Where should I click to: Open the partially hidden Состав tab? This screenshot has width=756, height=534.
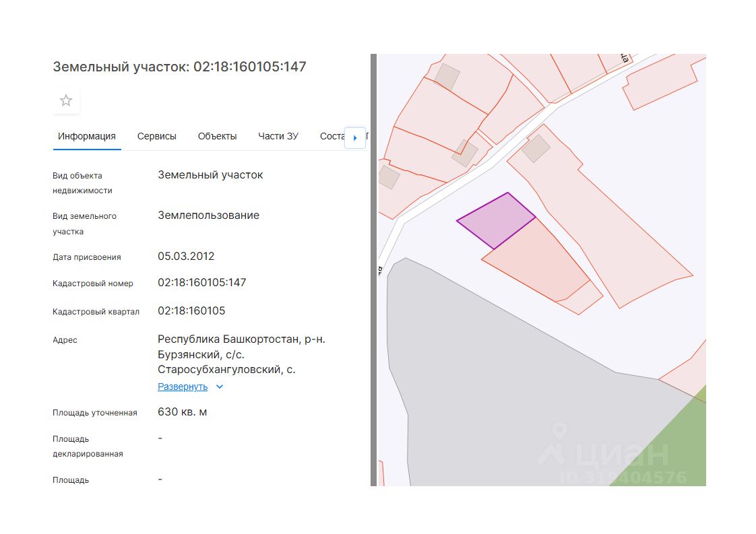pyautogui.click(x=332, y=137)
